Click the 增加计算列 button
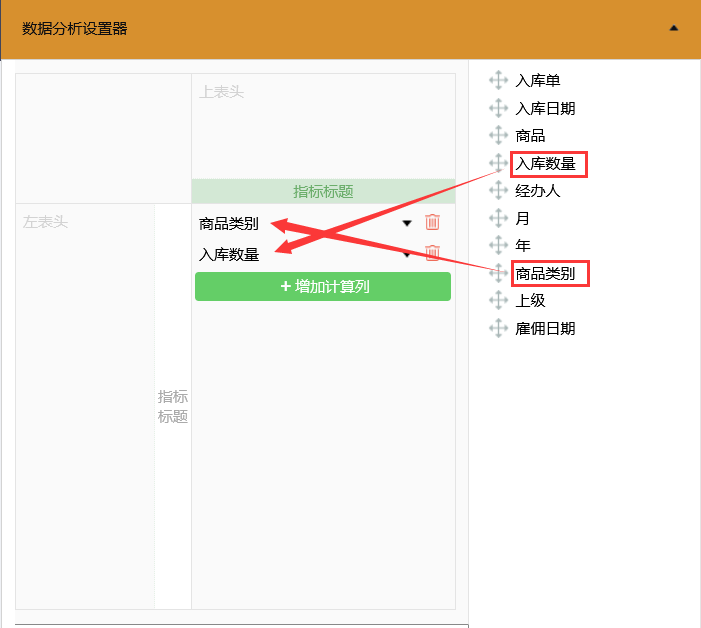Viewport: 701px width, 628px height. coord(323,287)
